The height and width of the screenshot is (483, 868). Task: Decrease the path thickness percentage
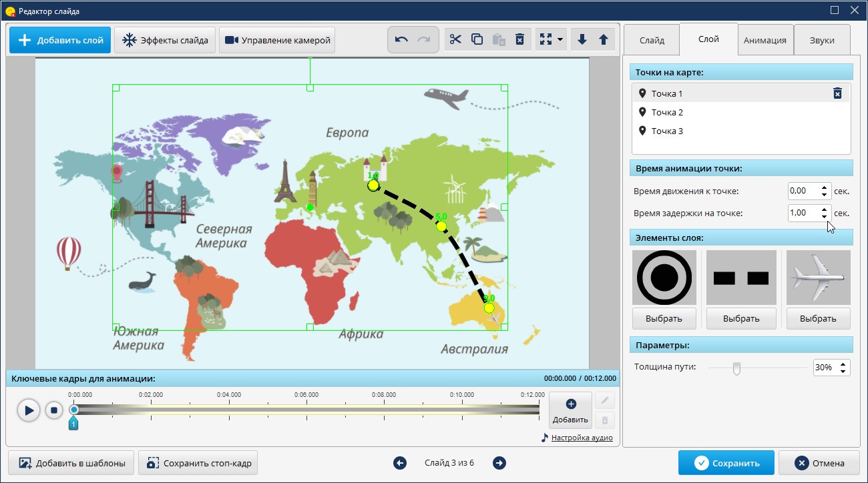pos(844,372)
